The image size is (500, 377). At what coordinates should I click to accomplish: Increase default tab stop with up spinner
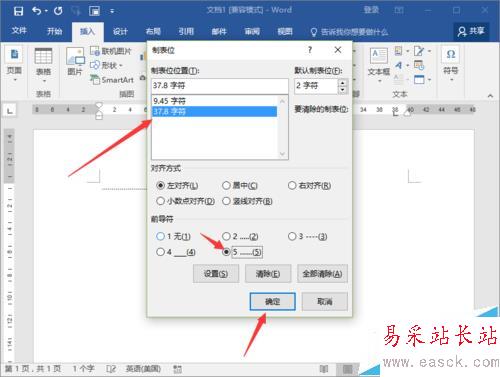[x=343, y=82]
